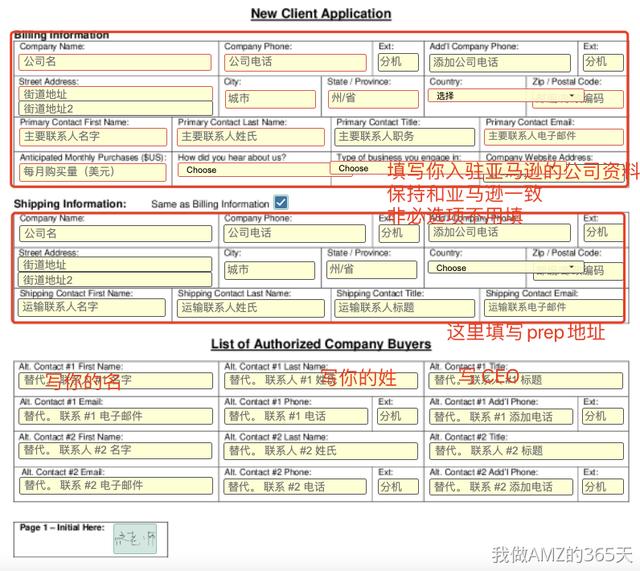
Task: Click the shipping Company Phone field
Action: (x=295, y=233)
